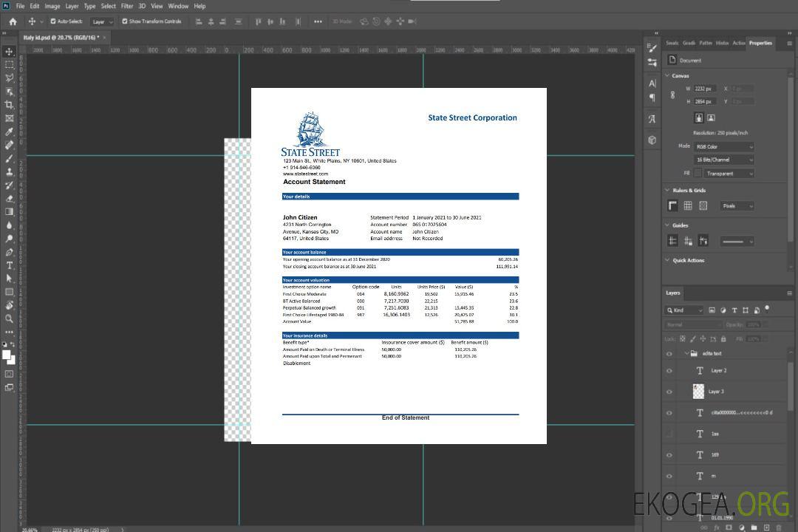Screen dimensions: 798x532
Task: Select the Object Selection tool
Action: pos(9,92)
